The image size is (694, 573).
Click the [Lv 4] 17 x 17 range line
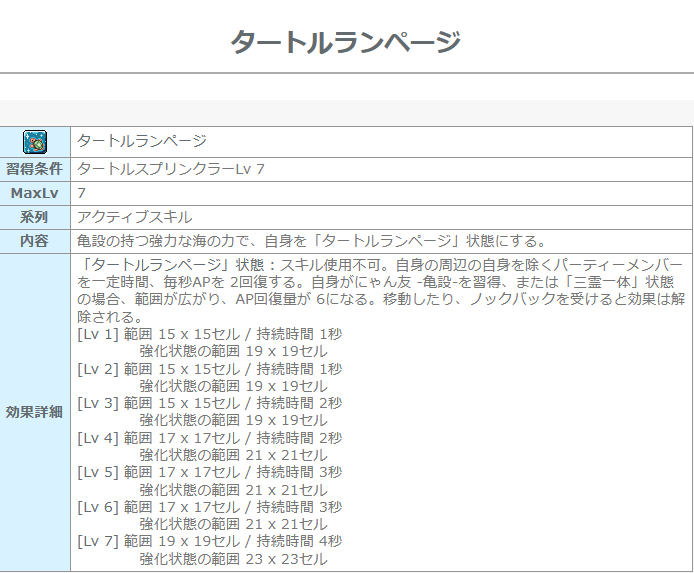tap(209, 438)
